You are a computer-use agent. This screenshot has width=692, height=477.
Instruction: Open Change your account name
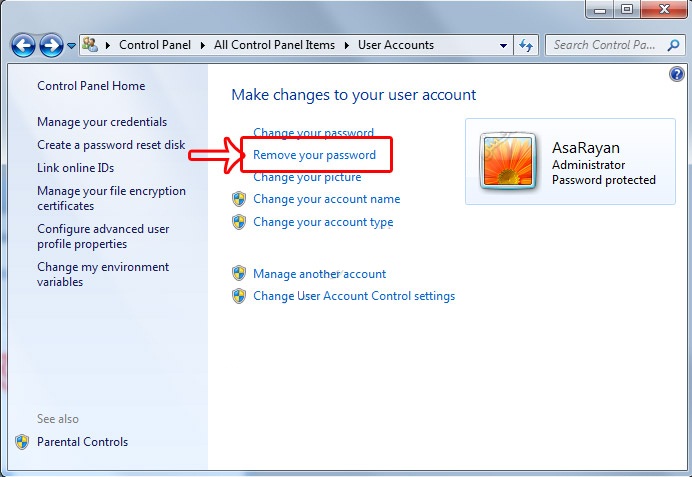(326, 199)
